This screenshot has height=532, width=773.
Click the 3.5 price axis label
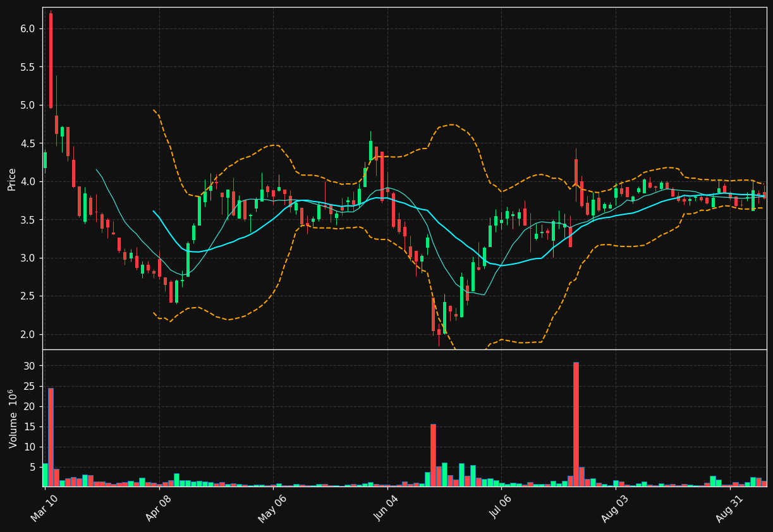coord(27,220)
